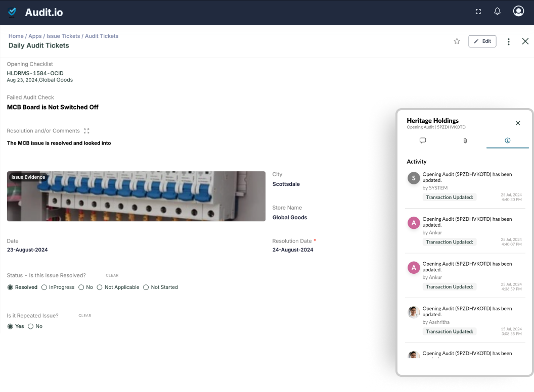Viewport: 534px width, 392px height.
Task: Select the Not Started status option
Action: (x=146, y=287)
